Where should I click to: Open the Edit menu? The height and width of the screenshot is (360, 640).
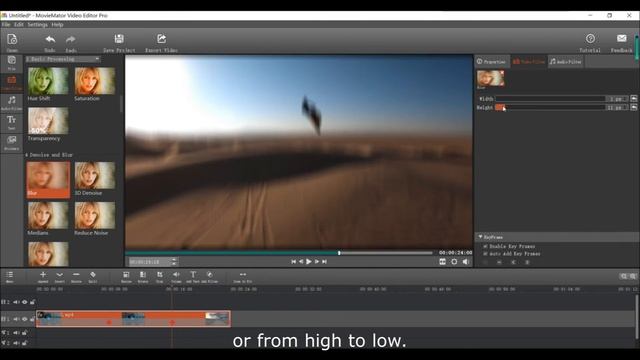pyautogui.click(x=19, y=24)
